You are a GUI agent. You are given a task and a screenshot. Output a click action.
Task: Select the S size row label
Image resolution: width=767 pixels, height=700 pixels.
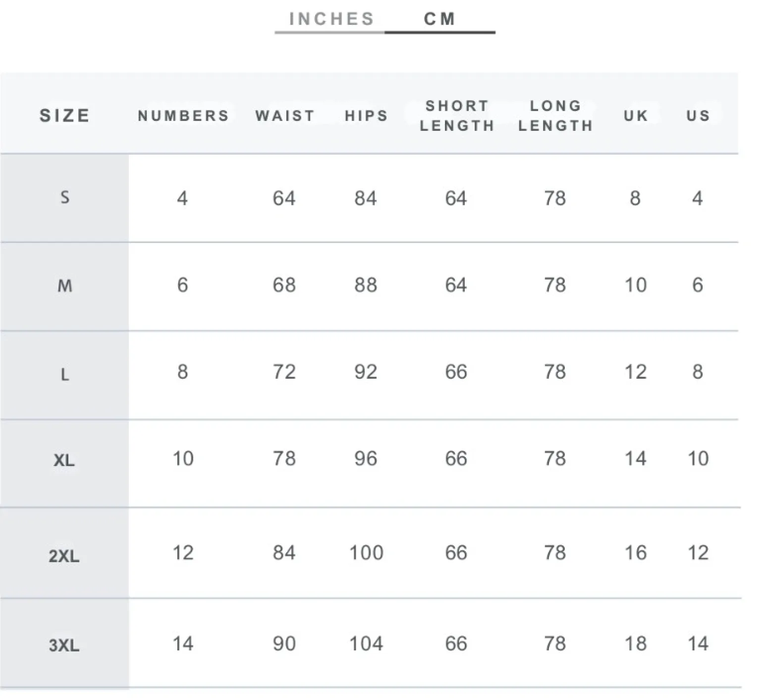coord(65,197)
